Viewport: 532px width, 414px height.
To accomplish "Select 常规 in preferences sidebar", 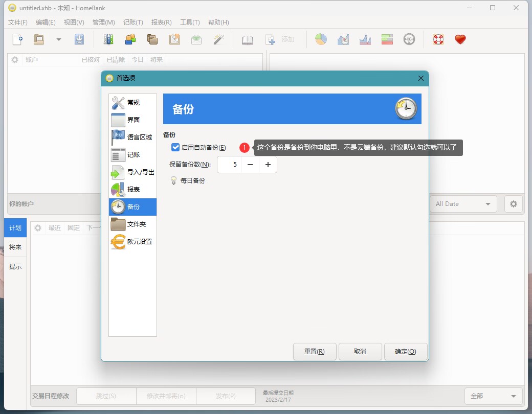I will pos(132,102).
